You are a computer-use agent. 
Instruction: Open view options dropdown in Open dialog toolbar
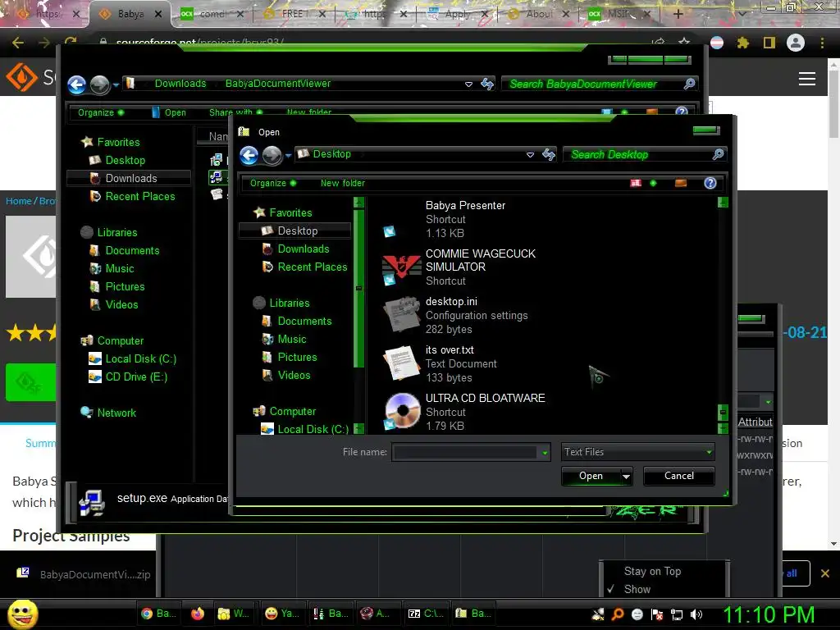(x=653, y=183)
